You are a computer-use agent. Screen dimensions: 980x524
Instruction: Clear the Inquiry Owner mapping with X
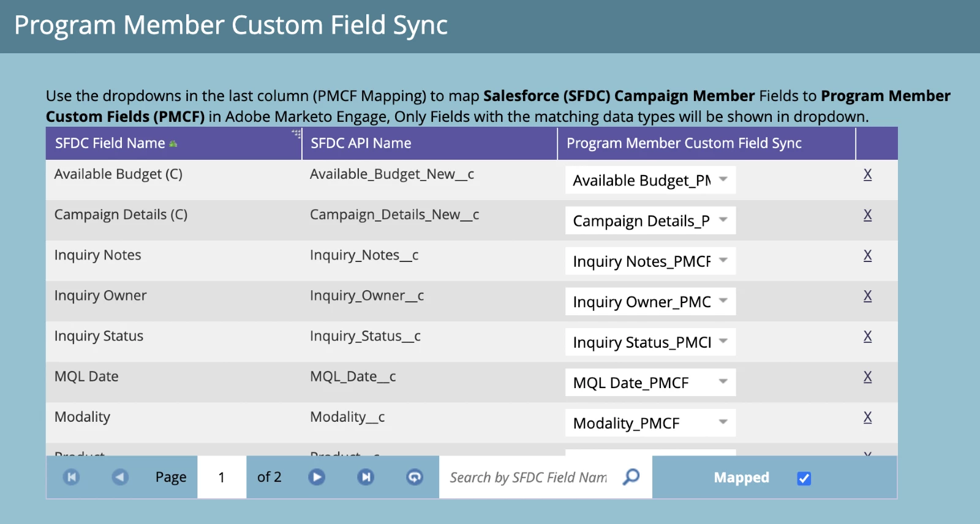[x=867, y=296]
